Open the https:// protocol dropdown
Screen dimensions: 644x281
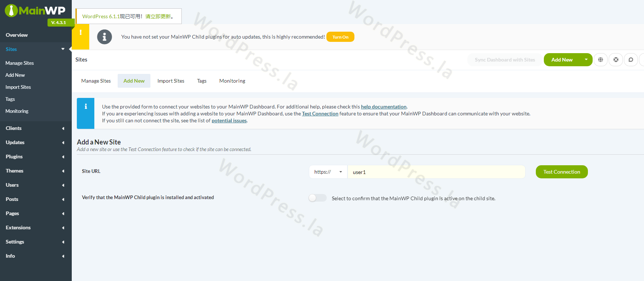coord(328,172)
